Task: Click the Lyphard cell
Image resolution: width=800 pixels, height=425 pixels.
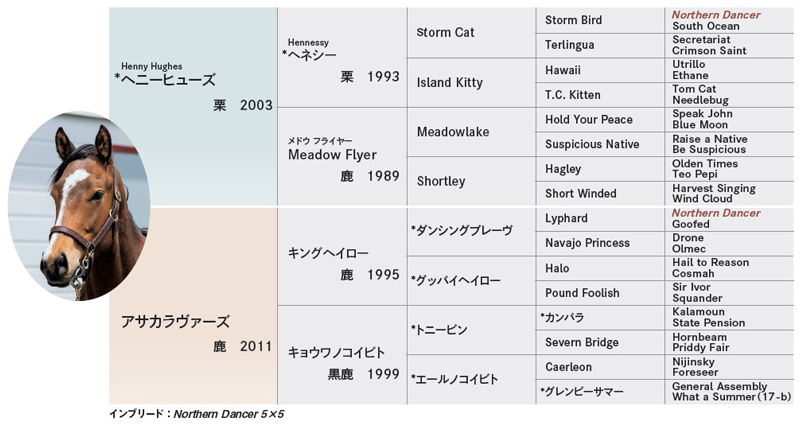Action: coord(600,218)
